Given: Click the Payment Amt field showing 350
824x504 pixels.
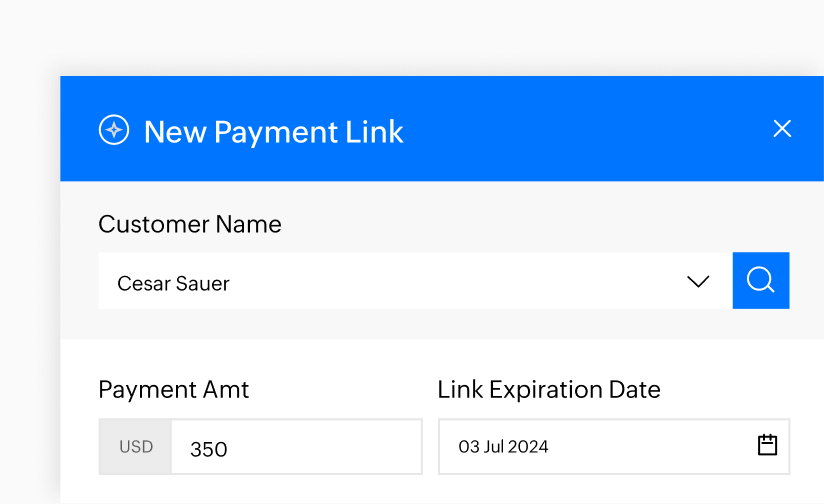Looking at the screenshot, I should click(x=209, y=449).
